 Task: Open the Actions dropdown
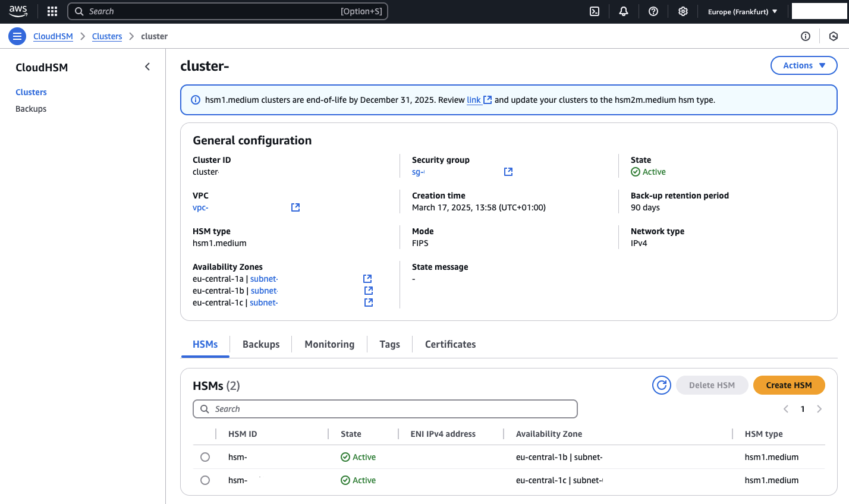[803, 65]
